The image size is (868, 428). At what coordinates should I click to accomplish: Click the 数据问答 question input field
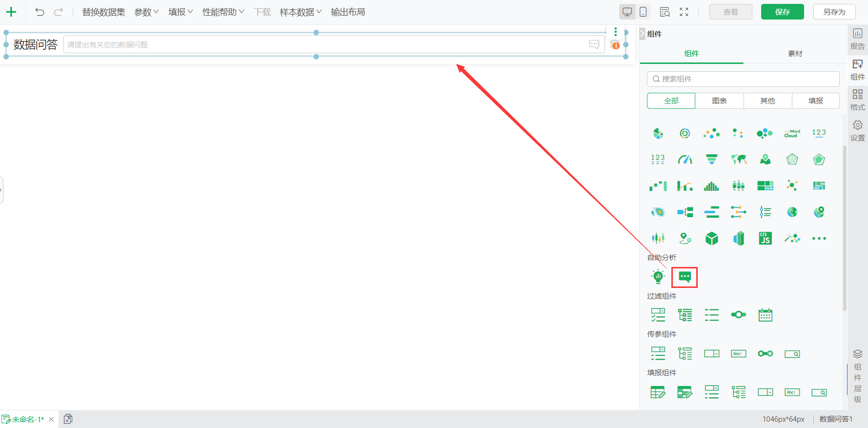pos(334,44)
